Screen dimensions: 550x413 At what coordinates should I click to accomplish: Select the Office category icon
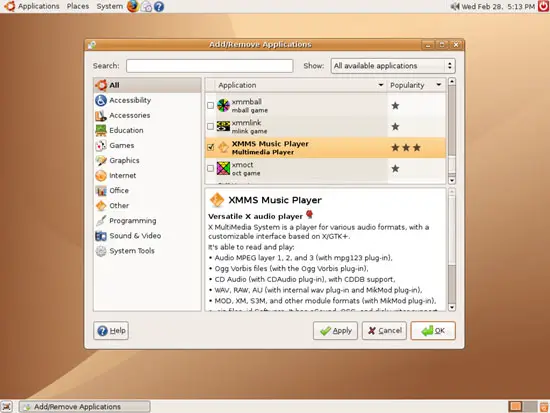[x=101, y=191]
